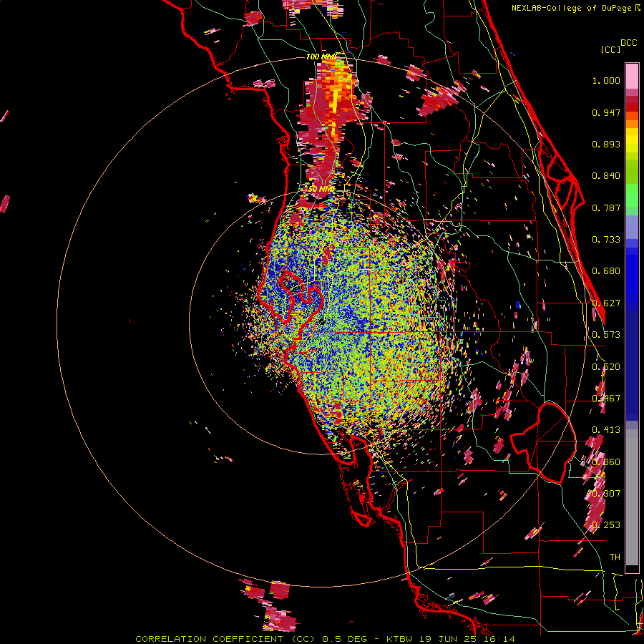Click the 0.947 scale value

coord(606,112)
